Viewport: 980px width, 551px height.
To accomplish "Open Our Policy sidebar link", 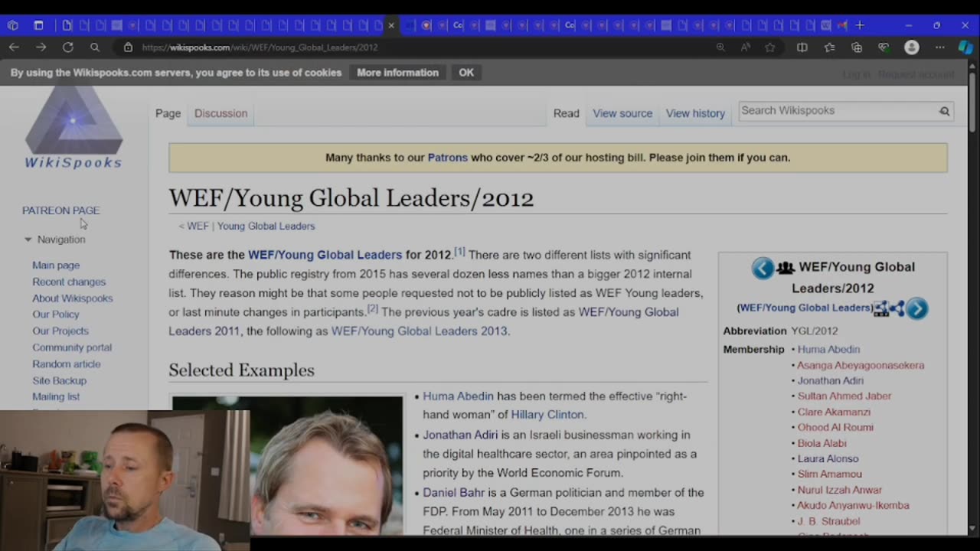I will pyautogui.click(x=56, y=315).
